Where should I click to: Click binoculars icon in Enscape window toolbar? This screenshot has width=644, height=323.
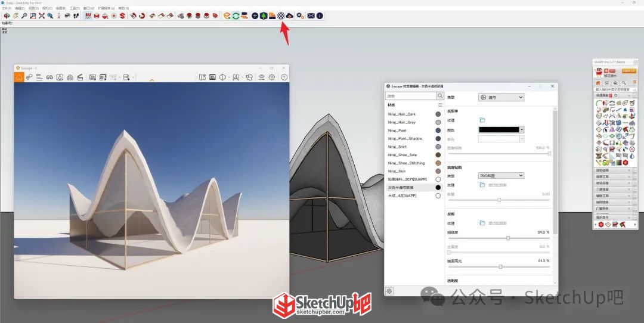point(49,77)
